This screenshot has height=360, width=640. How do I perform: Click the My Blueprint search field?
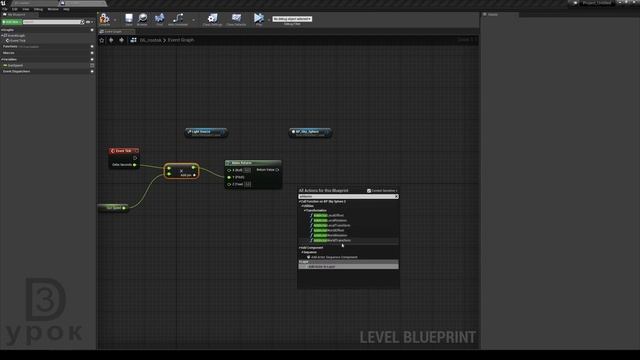pos(53,22)
